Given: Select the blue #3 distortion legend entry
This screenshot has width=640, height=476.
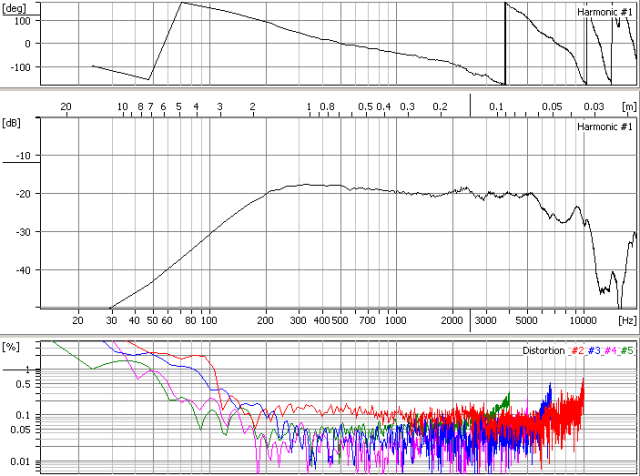Looking at the screenshot, I should click(592, 351).
